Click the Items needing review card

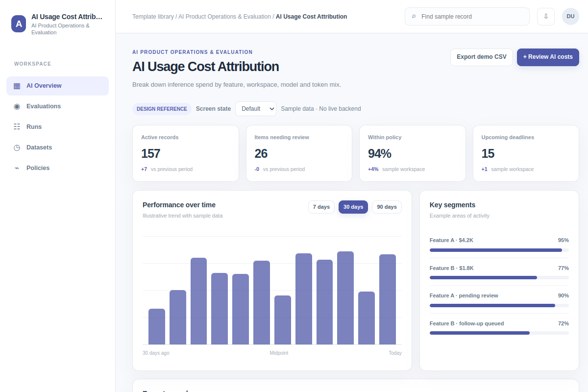(x=299, y=153)
